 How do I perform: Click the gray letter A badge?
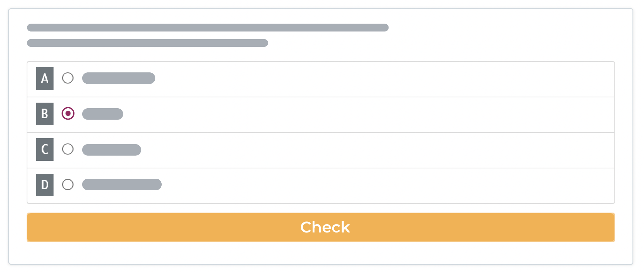45,78
